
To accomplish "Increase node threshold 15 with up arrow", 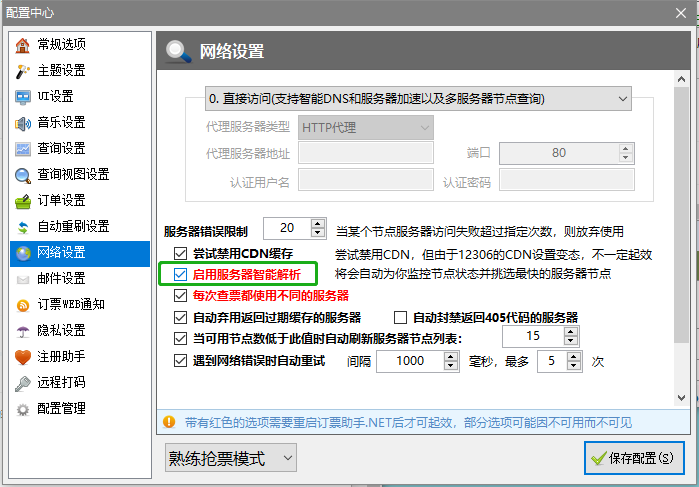I will (571, 332).
